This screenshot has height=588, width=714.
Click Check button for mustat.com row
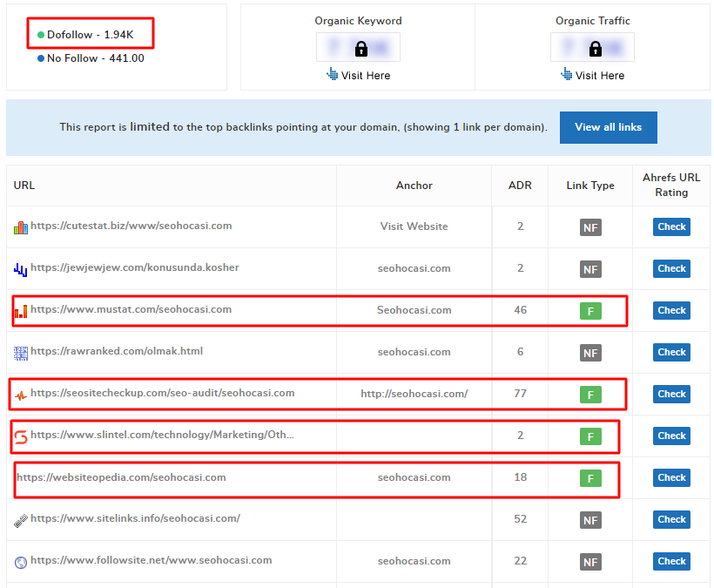[671, 311]
